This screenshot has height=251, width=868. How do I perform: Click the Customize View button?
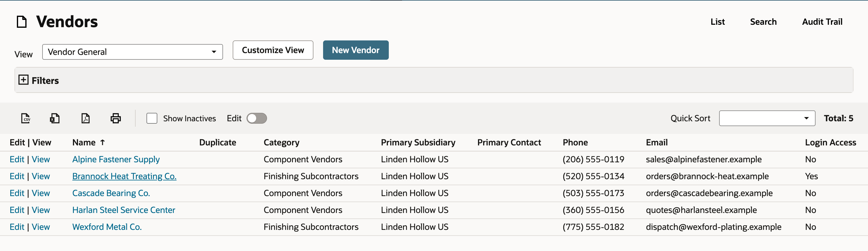point(273,50)
